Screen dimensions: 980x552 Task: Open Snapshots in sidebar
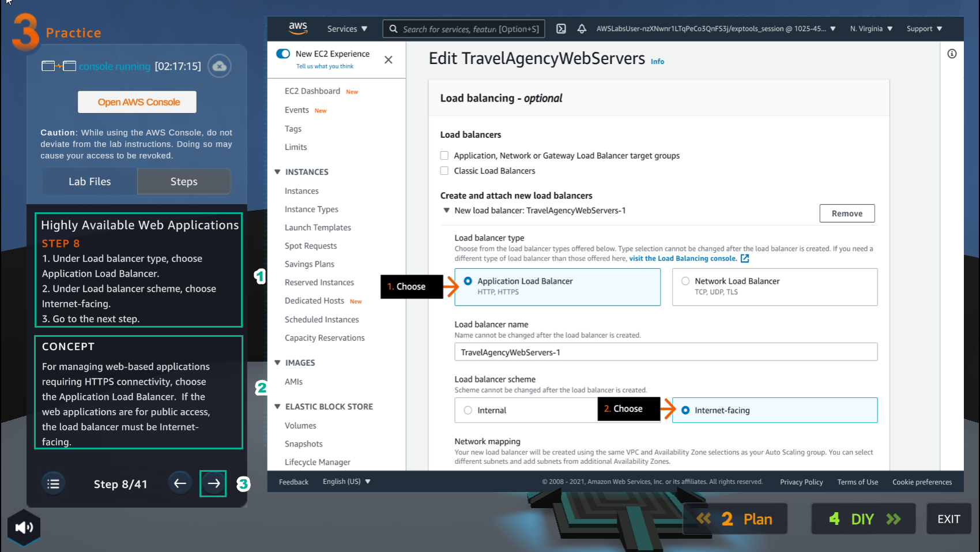pos(304,444)
